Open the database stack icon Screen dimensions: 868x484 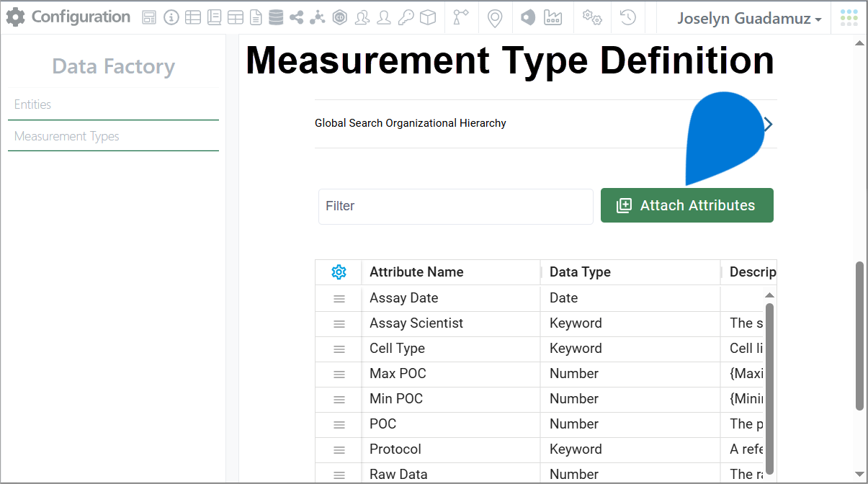pos(276,18)
